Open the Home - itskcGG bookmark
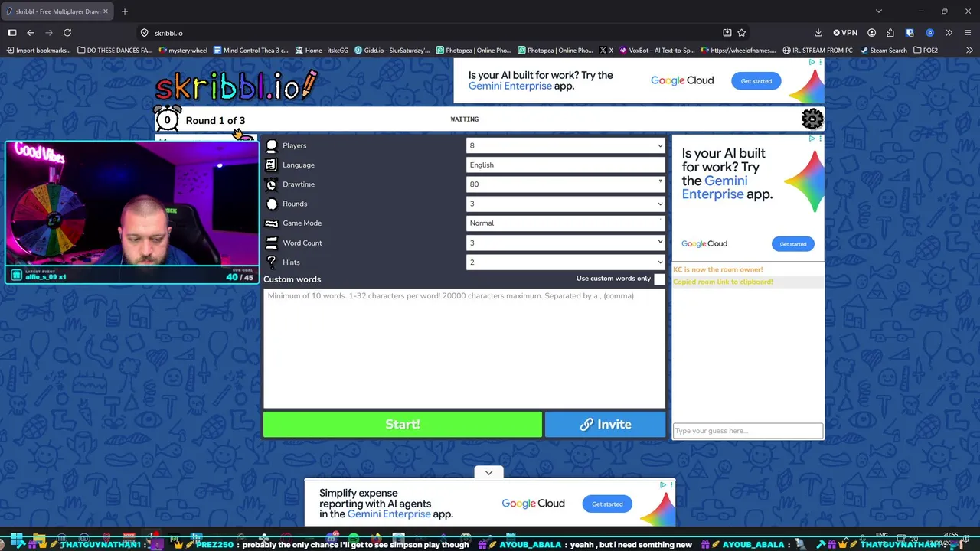 click(322, 51)
